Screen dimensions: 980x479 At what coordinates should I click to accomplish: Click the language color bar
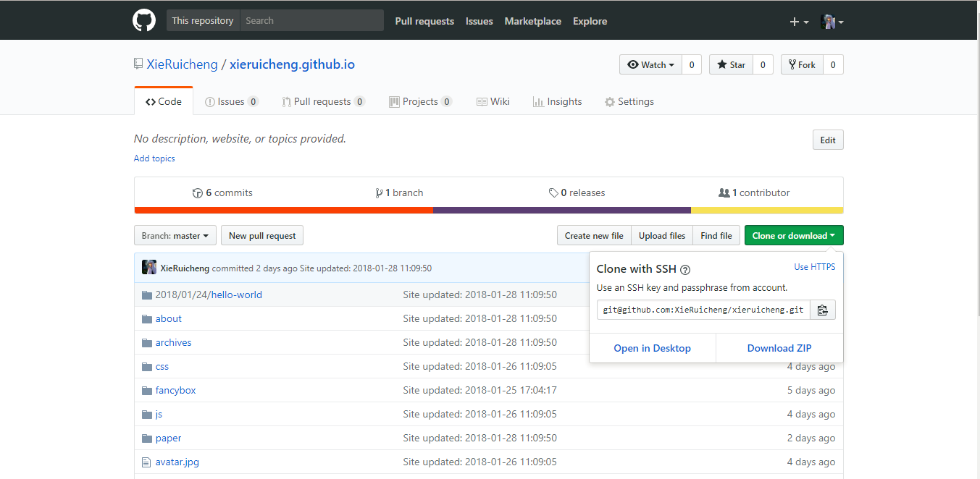488,211
